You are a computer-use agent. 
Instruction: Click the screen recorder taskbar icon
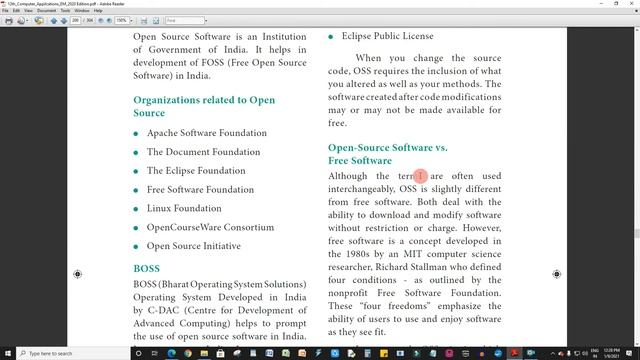531,353
